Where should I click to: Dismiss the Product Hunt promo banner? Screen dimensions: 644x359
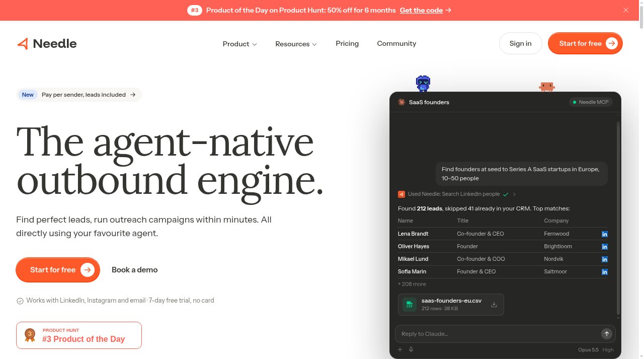[x=626, y=10]
